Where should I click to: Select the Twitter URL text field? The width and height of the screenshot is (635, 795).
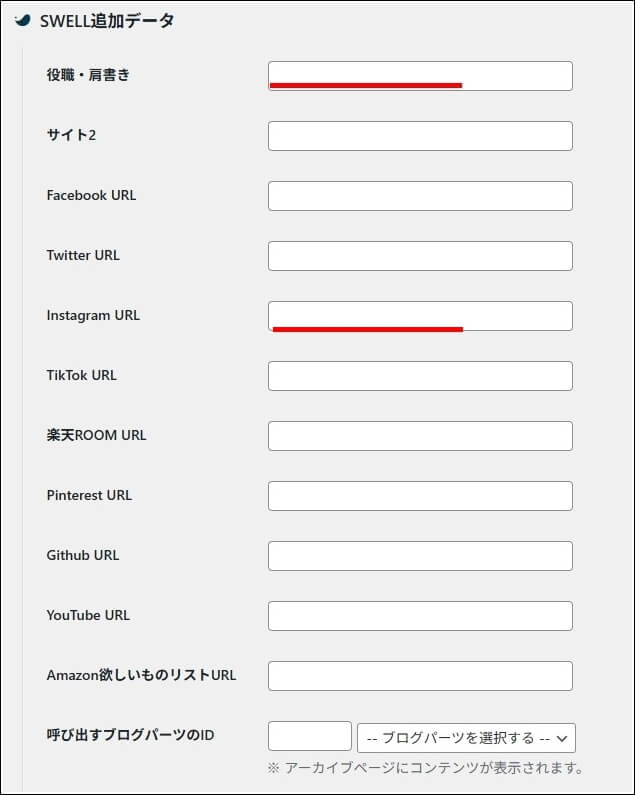tap(420, 256)
